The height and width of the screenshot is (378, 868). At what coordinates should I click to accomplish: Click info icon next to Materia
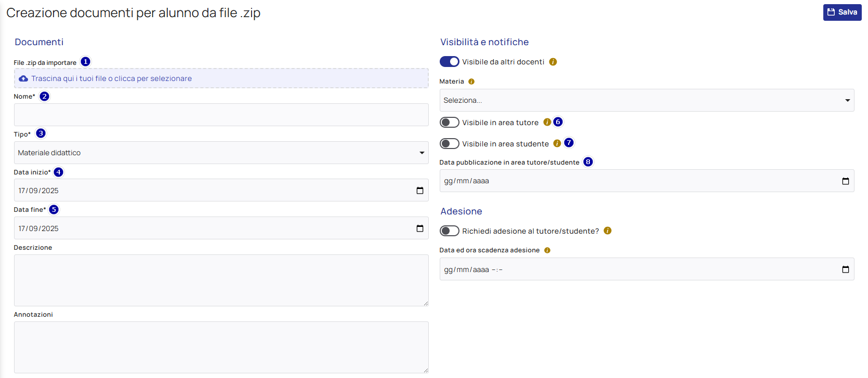471,82
